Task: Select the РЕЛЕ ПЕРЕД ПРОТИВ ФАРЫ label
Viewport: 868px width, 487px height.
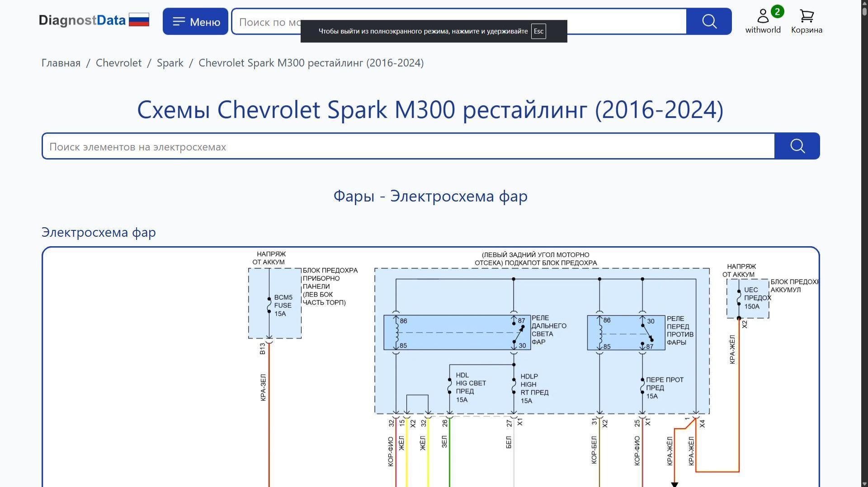Action: [680, 330]
